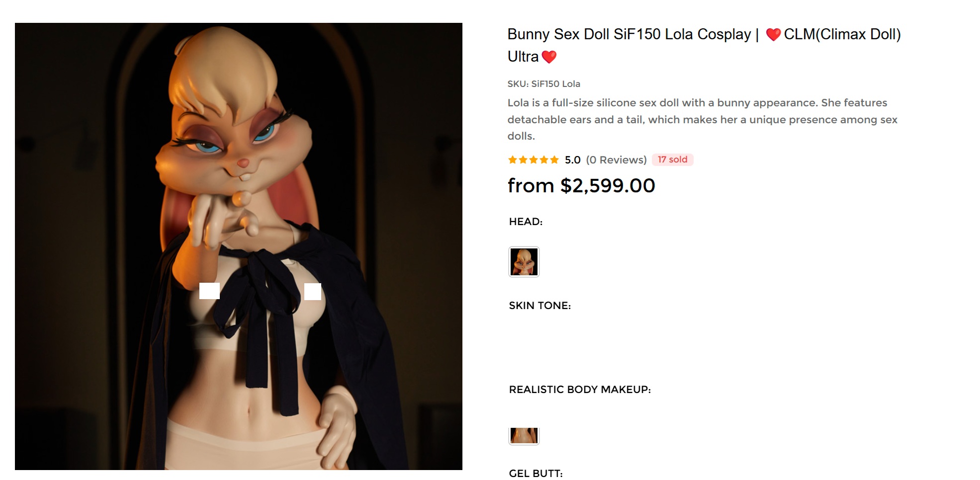Open the (0 Reviews) link
The height and width of the screenshot is (480, 980).
pos(616,160)
